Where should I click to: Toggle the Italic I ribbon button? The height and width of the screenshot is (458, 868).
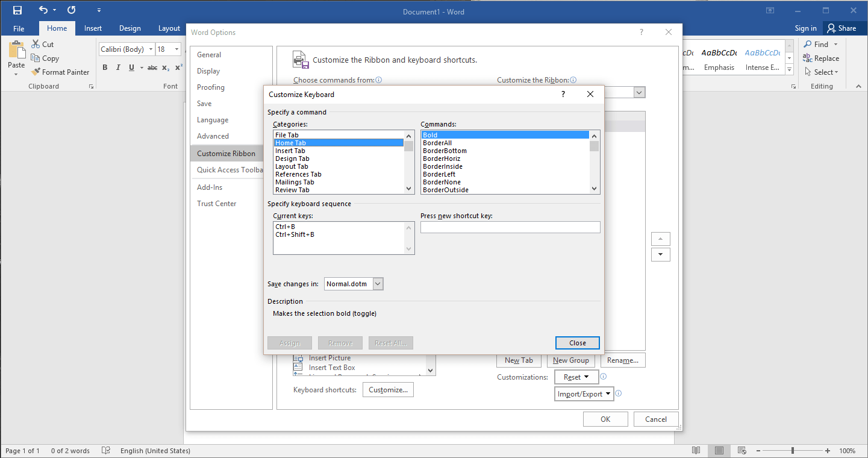pos(118,67)
